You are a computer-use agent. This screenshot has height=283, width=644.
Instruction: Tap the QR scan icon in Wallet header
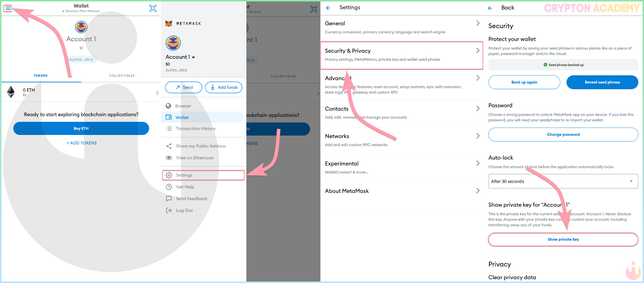click(153, 8)
